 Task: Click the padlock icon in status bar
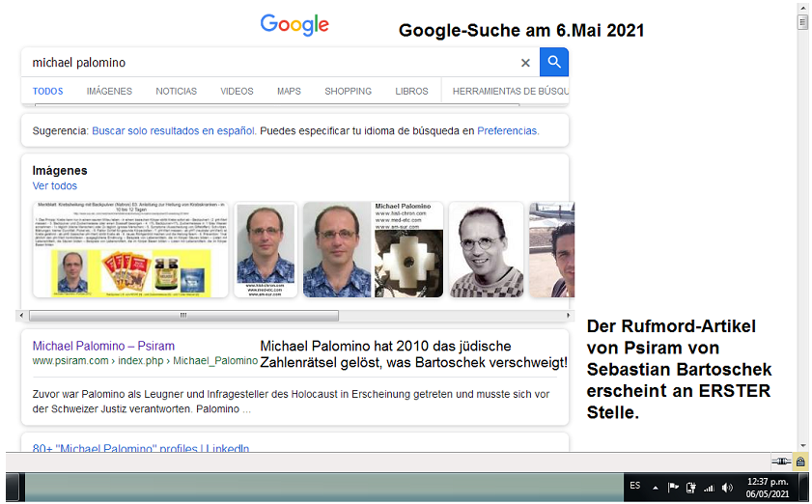[x=799, y=462]
